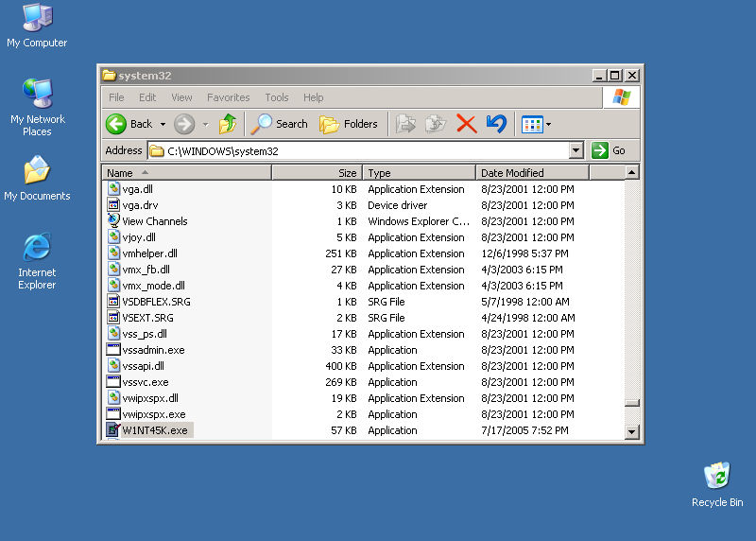Open the Edit menu
This screenshot has height=541, width=756.
point(147,97)
